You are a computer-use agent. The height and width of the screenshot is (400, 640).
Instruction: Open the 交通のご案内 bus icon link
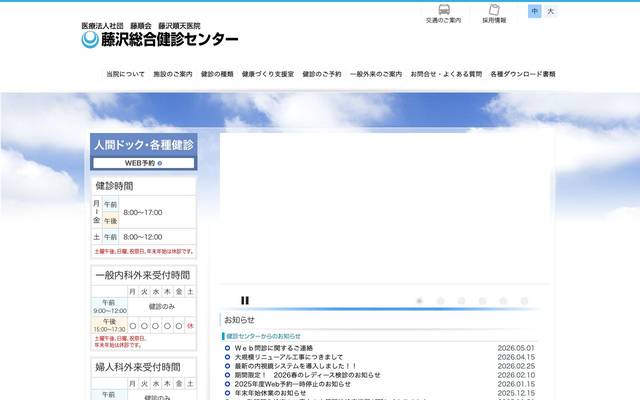pos(443,14)
